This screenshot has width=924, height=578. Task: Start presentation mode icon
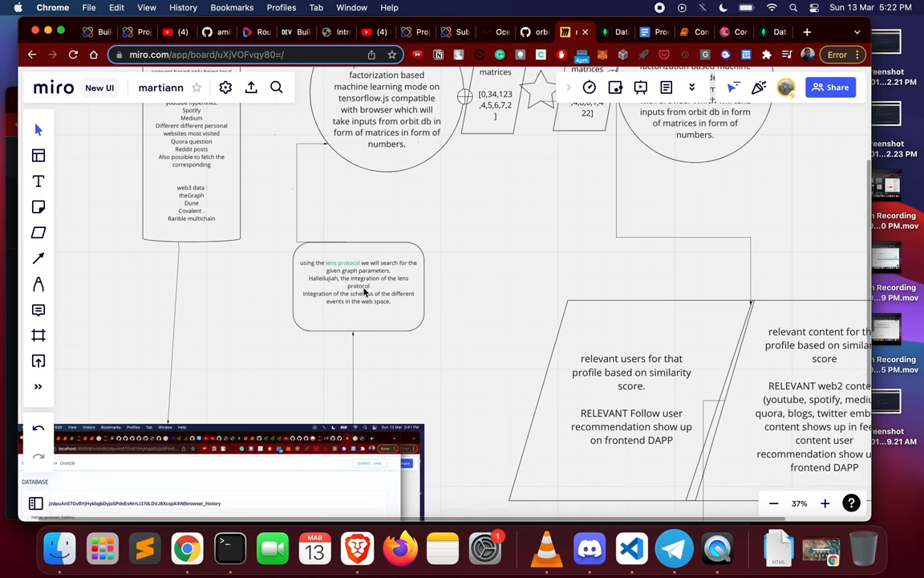click(x=641, y=88)
